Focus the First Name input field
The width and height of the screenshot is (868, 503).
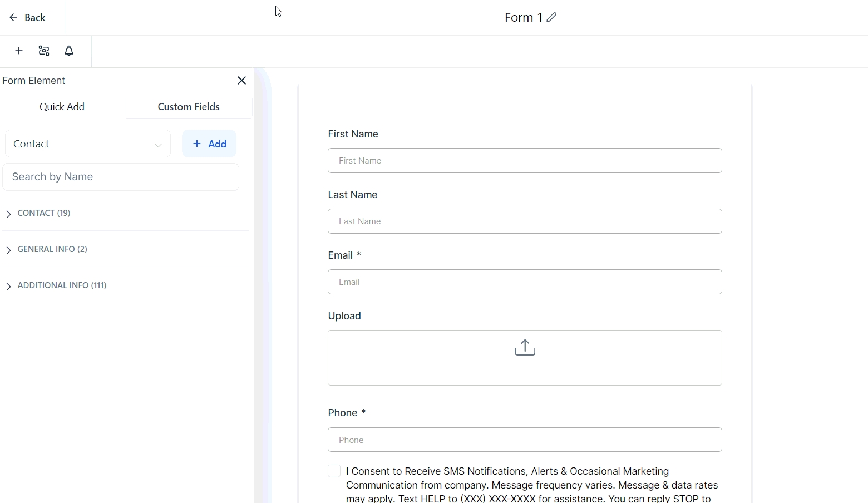pyautogui.click(x=525, y=161)
